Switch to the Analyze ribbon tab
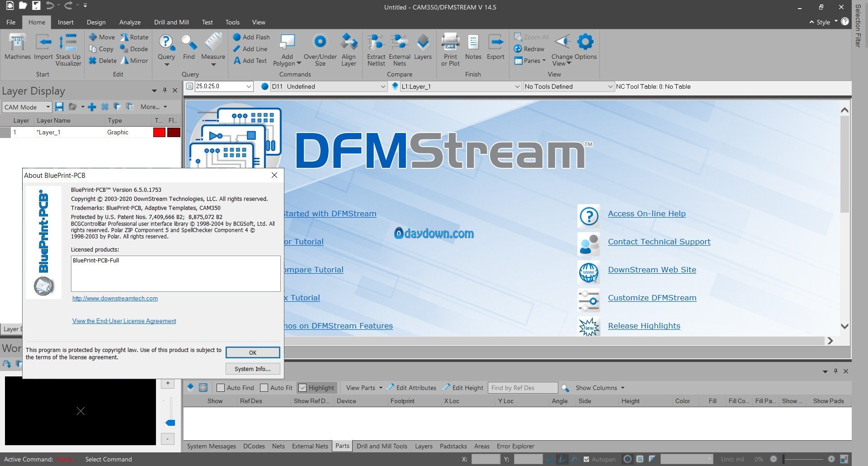This screenshot has width=868, height=466. pyautogui.click(x=130, y=22)
